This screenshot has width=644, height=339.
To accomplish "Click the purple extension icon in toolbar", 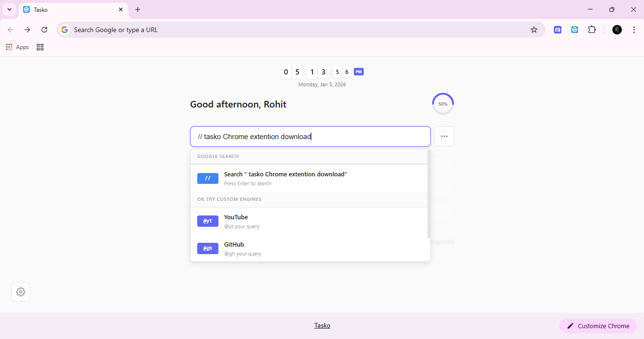I will coord(558,30).
